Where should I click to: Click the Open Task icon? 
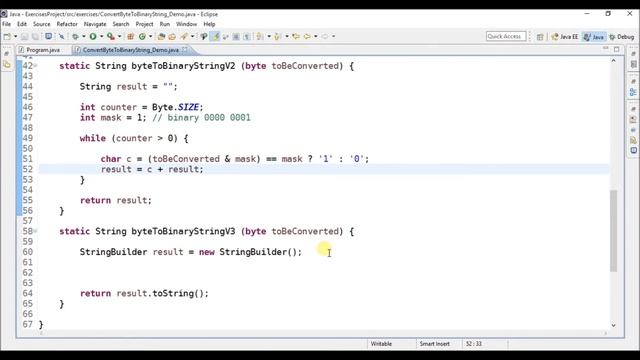(x=172, y=36)
